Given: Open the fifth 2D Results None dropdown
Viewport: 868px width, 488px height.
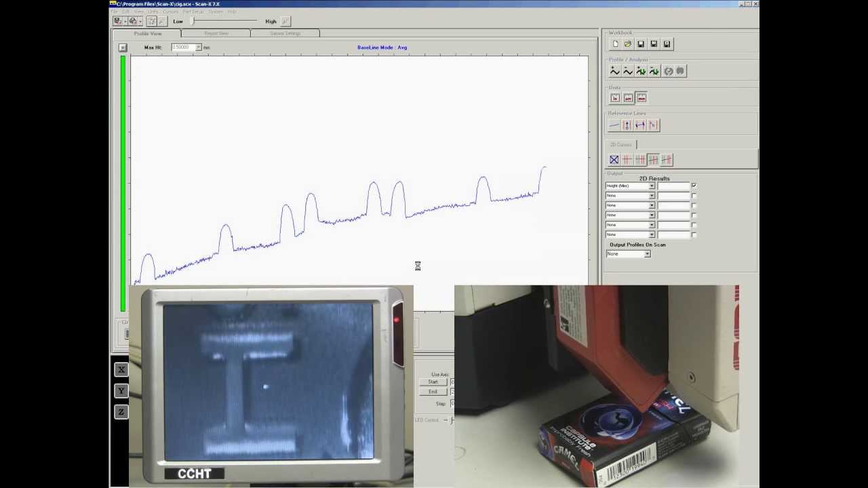Looking at the screenshot, I should (652, 225).
